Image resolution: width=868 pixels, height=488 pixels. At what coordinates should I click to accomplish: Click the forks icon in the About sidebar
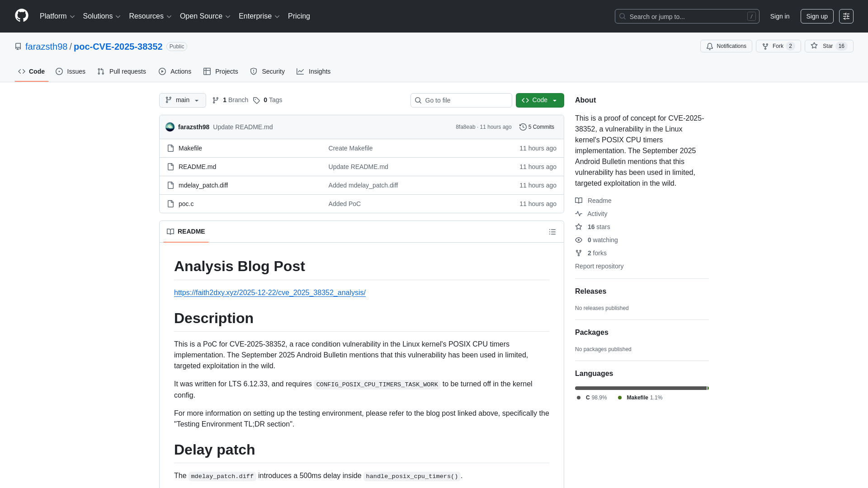(579, 253)
